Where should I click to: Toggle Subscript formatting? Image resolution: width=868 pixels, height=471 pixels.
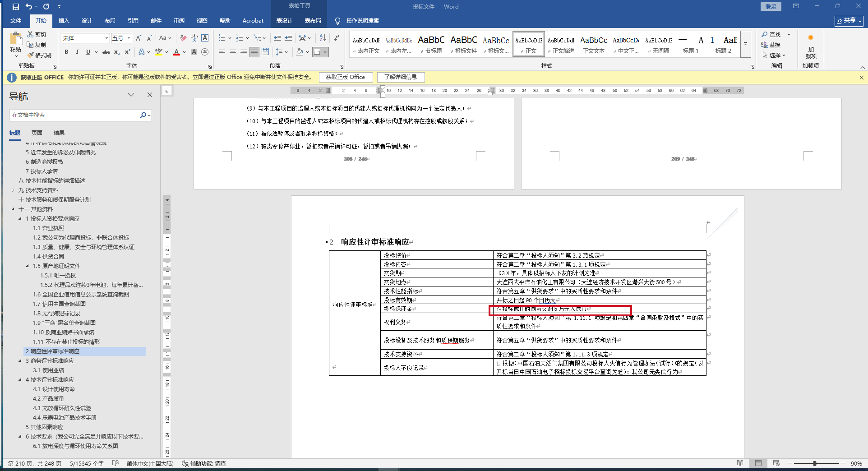coord(117,52)
